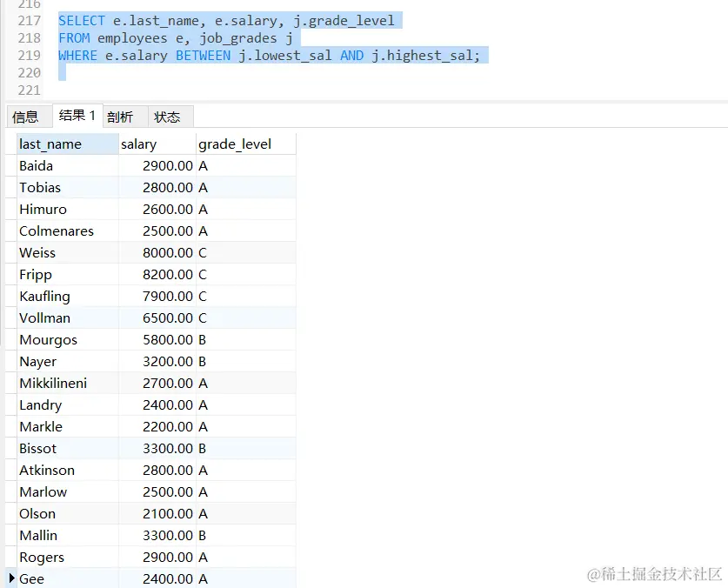
Task: Select the Himuro name cell
Action: 67,210
